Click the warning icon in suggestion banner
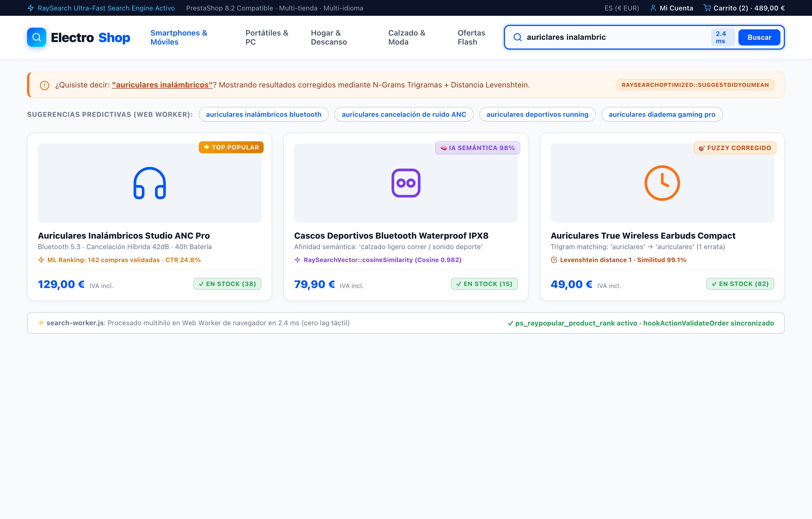 coord(45,85)
